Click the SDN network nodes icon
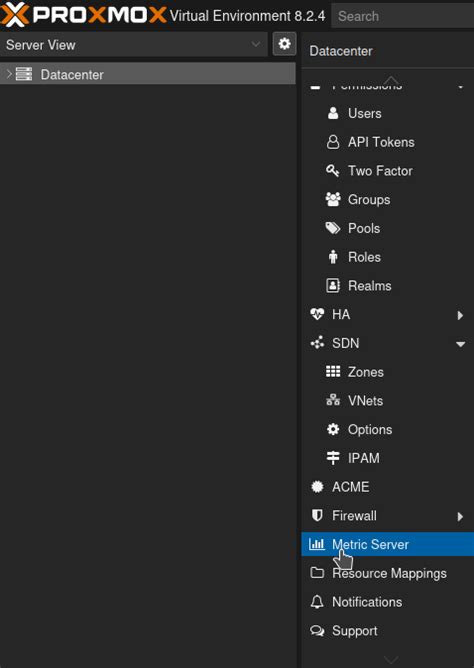This screenshot has height=668, width=474. tap(317, 343)
